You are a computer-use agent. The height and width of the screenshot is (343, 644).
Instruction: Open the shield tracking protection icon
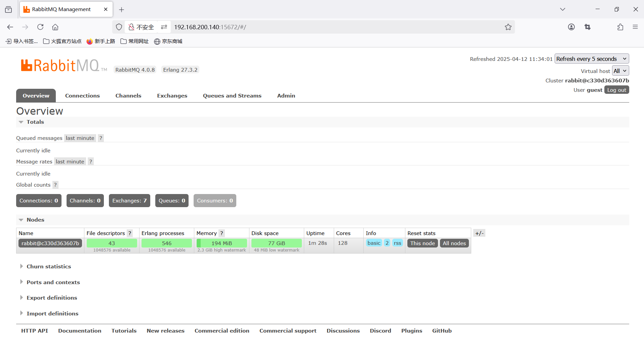(119, 27)
